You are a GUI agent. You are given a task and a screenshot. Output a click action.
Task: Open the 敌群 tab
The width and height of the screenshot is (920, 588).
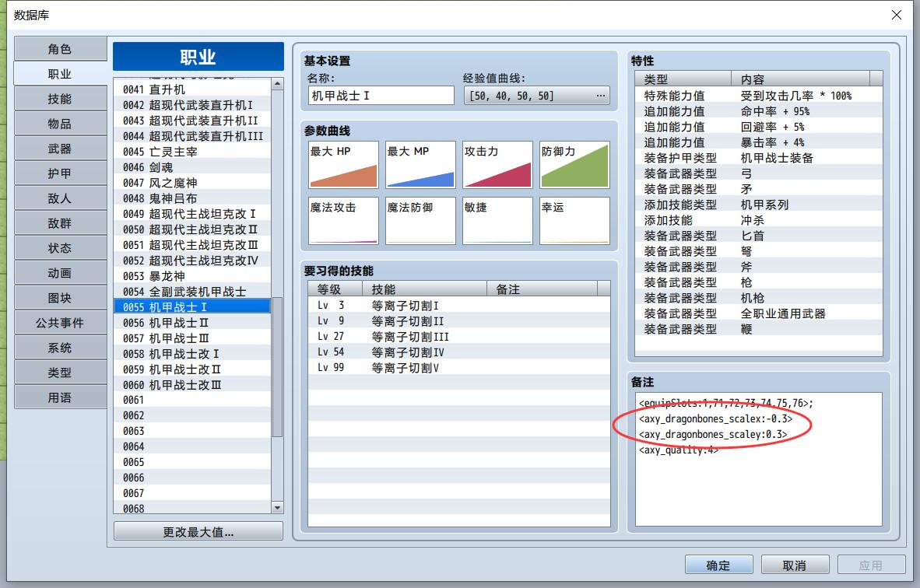60,223
